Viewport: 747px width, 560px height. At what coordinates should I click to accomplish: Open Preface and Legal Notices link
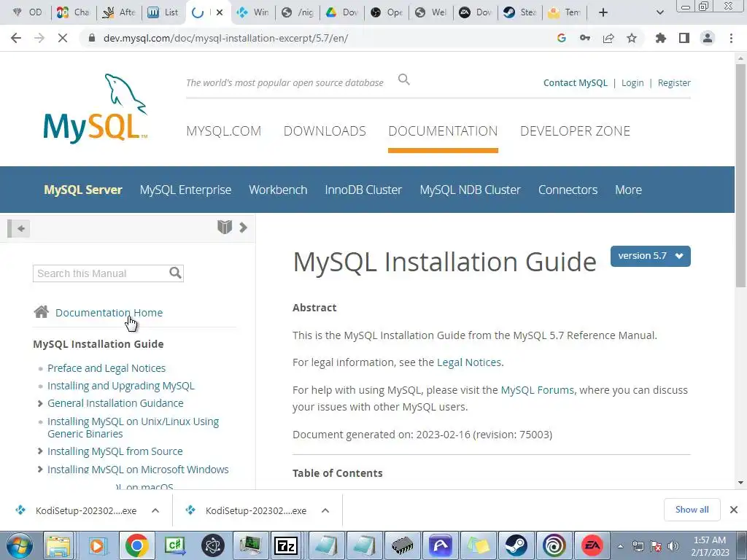[107, 368]
